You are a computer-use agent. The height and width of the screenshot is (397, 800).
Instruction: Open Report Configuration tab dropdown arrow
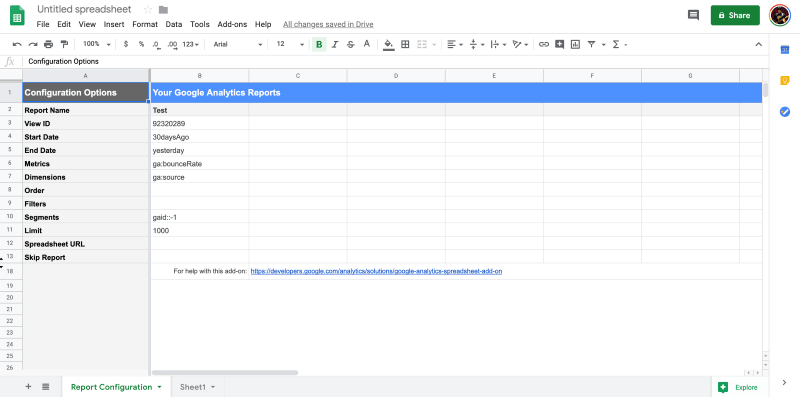click(159, 387)
